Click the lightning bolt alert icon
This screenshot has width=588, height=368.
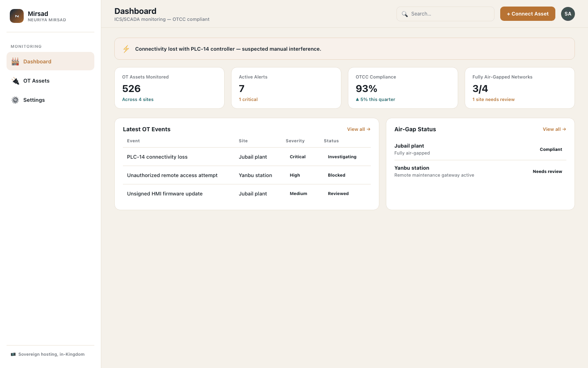[126, 49]
